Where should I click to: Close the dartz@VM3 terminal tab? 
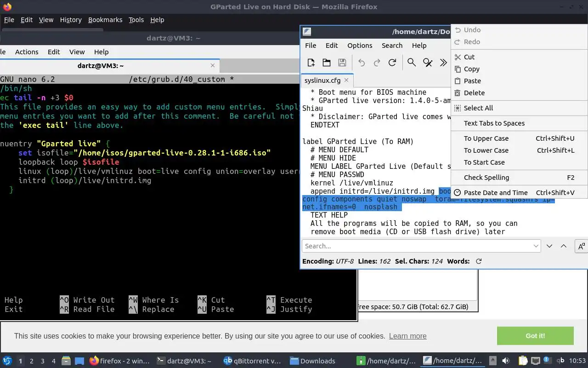213,66
